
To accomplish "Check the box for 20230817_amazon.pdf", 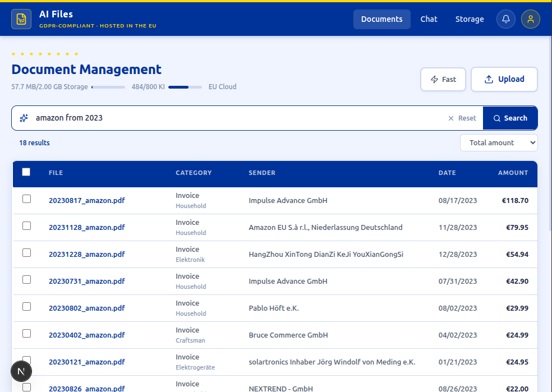I will (26, 199).
